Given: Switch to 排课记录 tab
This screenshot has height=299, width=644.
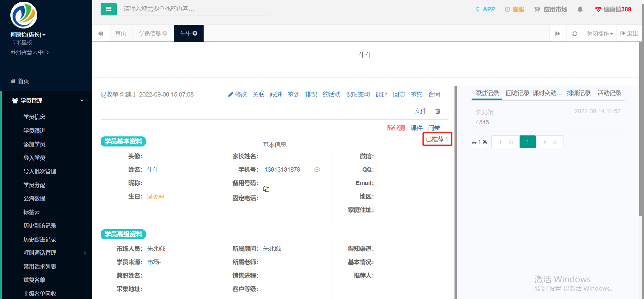Looking at the screenshot, I should click(579, 93).
